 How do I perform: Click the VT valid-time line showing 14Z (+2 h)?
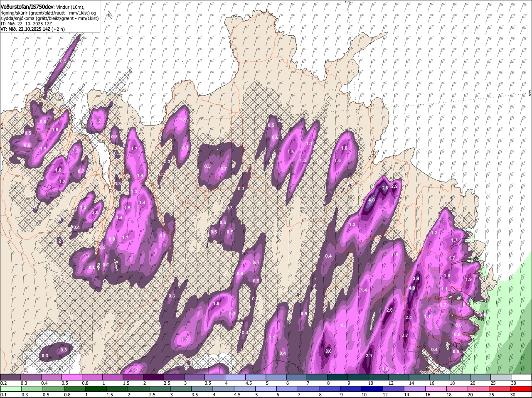32,29
